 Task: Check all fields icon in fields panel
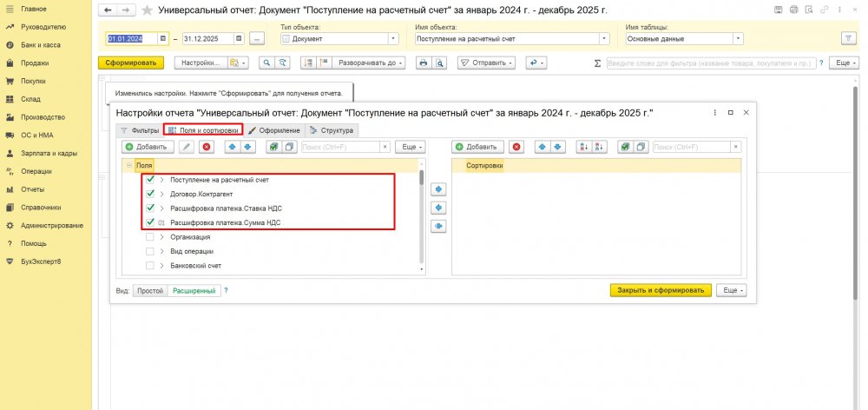pos(273,147)
